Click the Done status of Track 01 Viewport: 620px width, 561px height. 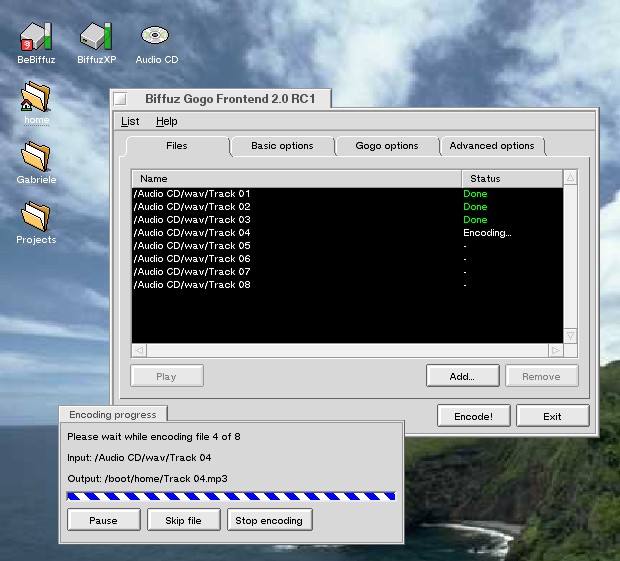coord(475,194)
